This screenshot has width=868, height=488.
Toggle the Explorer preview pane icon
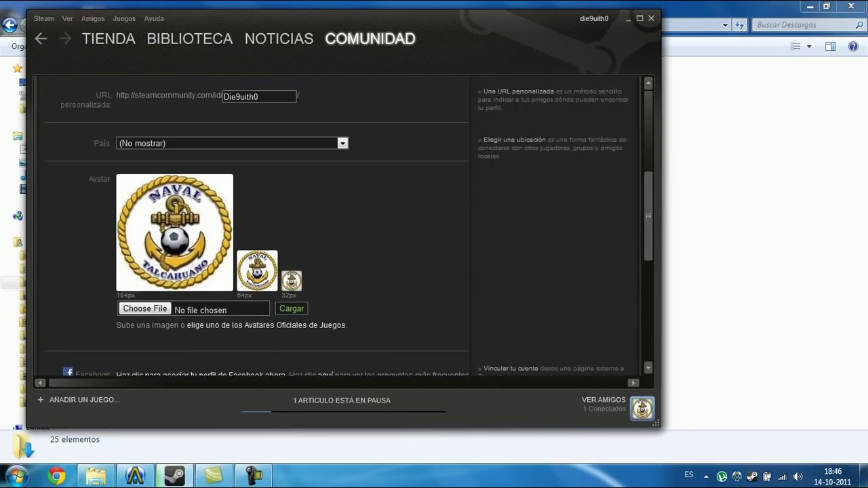(x=830, y=47)
